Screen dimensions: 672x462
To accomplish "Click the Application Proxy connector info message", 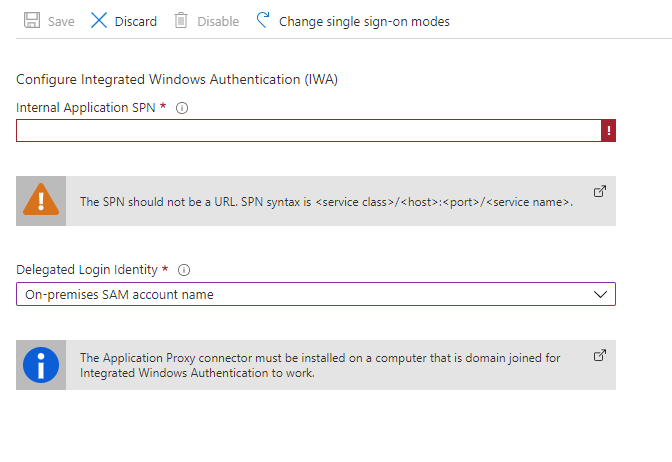I will (x=320, y=365).
